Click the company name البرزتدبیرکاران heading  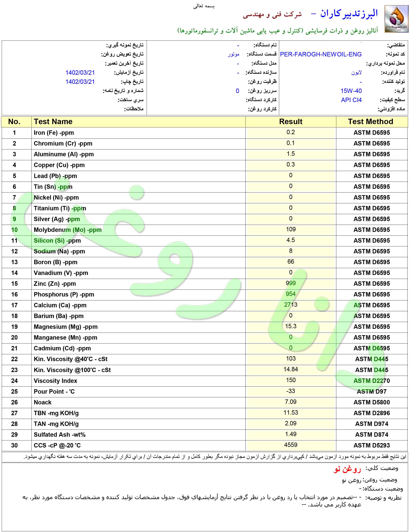tap(349, 14)
